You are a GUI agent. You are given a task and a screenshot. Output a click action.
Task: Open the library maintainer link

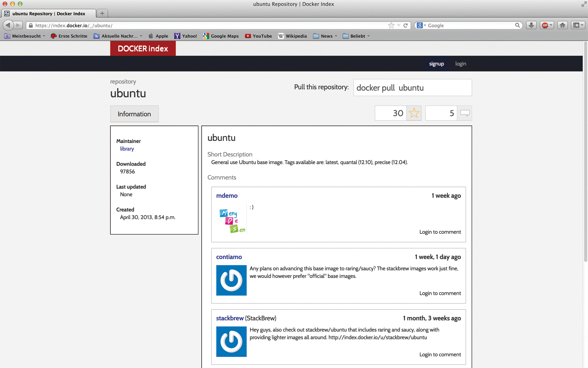pos(127,149)
